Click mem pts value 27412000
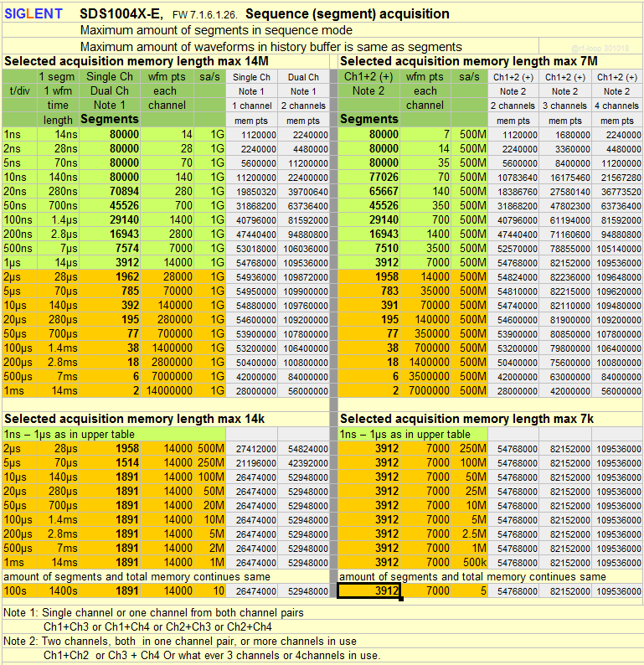The image size is (644, 665). click(x=251, y=449)
